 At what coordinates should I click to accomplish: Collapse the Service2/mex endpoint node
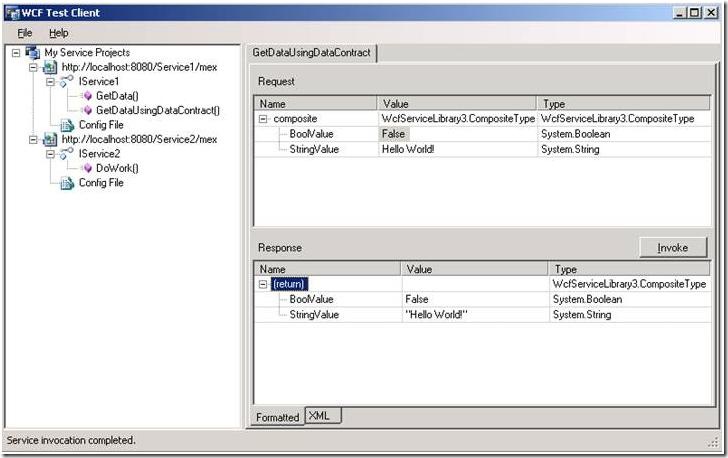point(33,139)
